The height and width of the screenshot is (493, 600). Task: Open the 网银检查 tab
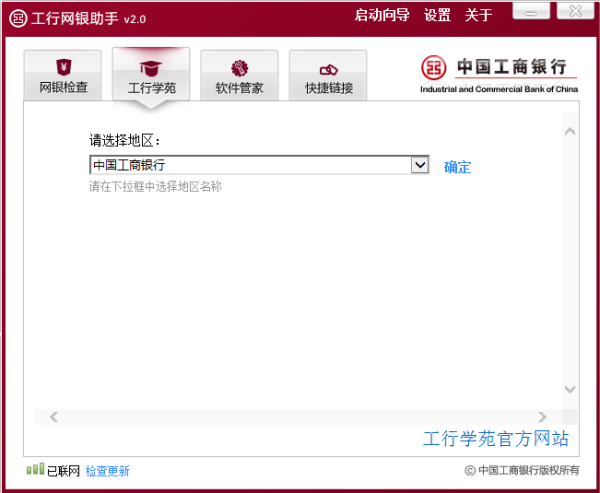[63, 75]
